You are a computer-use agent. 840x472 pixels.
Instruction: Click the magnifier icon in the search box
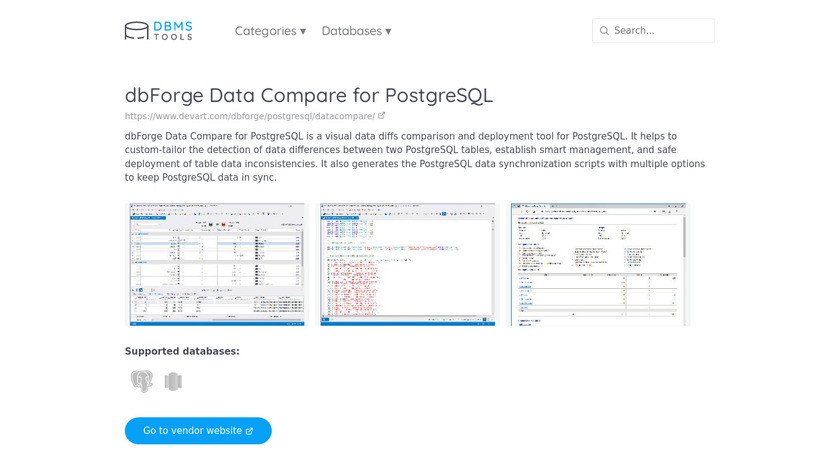point(604,31)
